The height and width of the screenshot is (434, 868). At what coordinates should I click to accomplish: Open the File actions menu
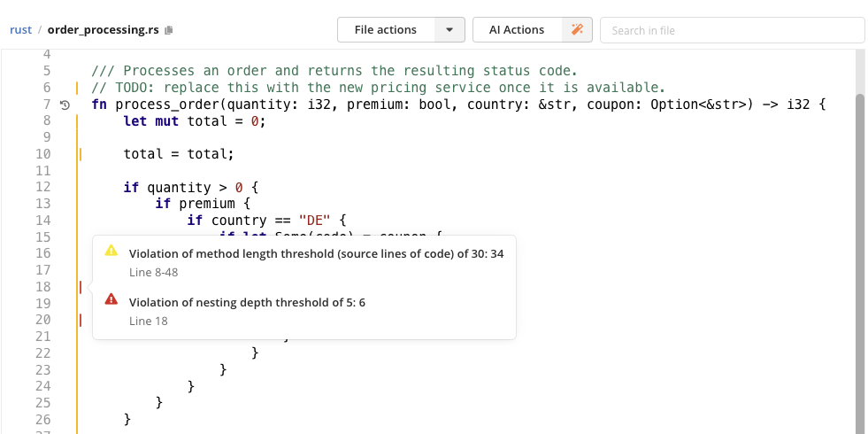(386, 30)
